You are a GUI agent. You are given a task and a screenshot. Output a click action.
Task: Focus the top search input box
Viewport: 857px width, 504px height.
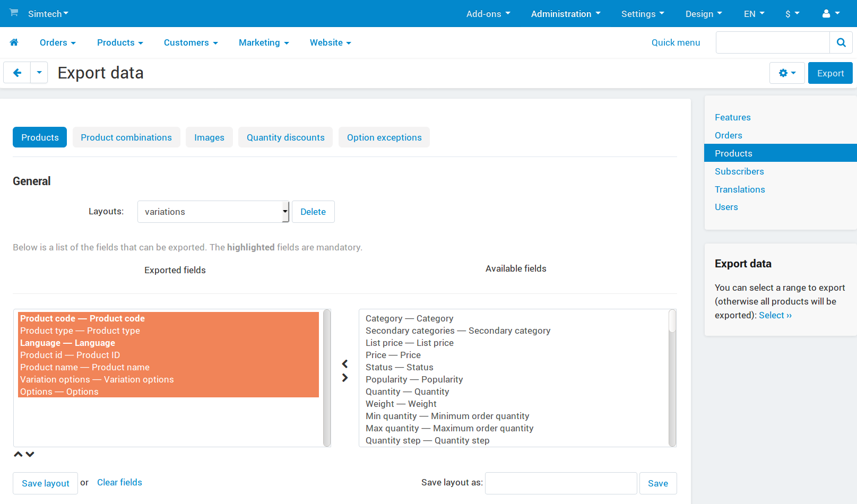[773, 42]
